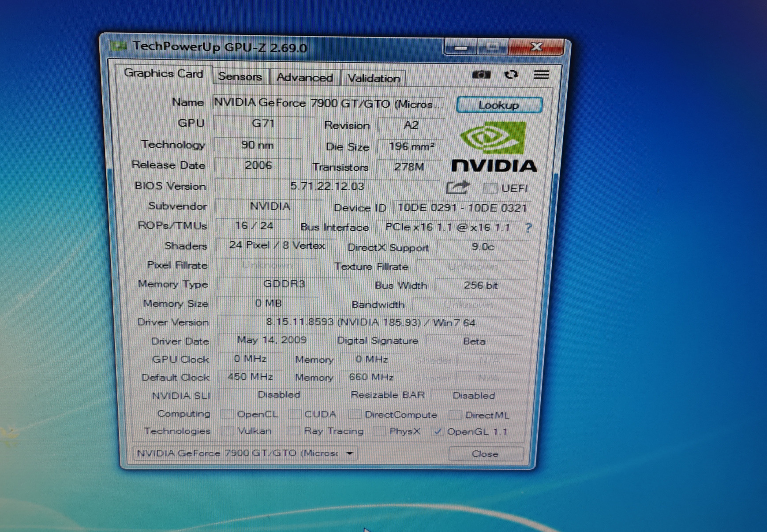Click the Revision value A2
Viewport: 767px width, 532px height.
coord(411,125)
